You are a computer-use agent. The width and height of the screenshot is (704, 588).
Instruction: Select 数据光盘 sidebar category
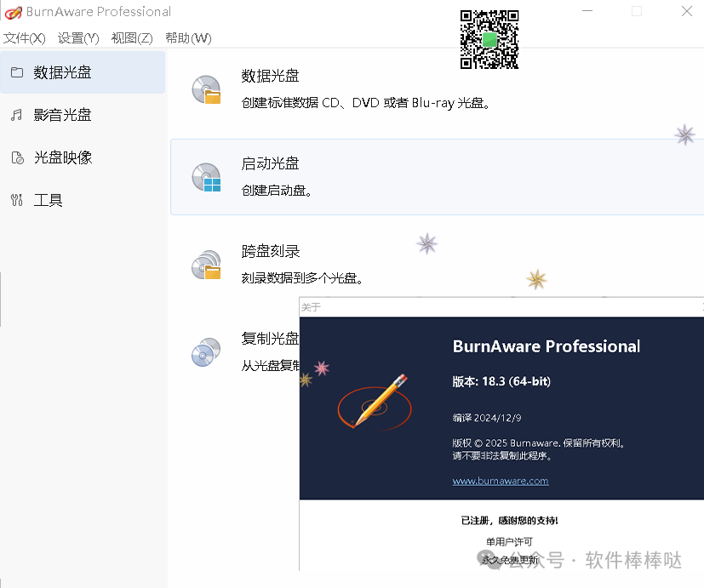pyautogui.click(x=83, y=72)
